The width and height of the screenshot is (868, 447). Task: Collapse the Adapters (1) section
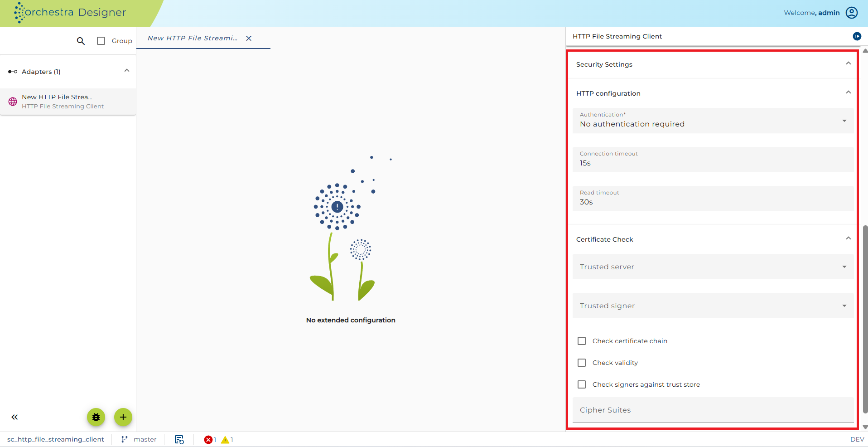point(127,71)
